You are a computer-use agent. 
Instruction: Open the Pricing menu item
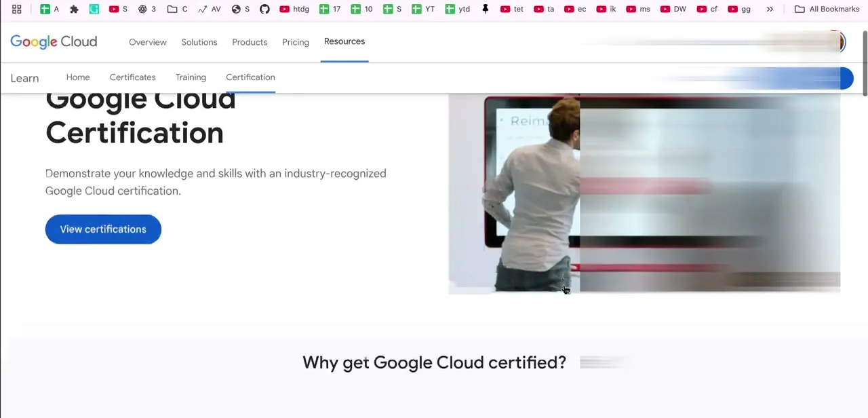(296, 42)
